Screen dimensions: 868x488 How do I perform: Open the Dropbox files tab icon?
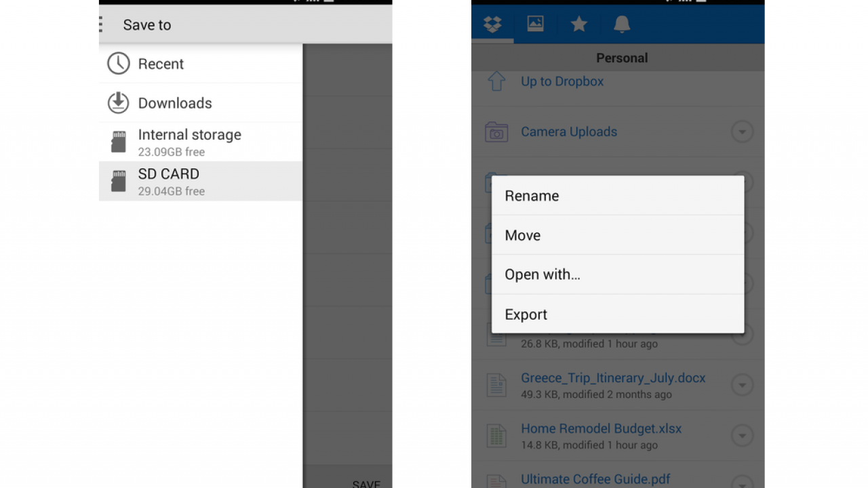click(492, 24)
